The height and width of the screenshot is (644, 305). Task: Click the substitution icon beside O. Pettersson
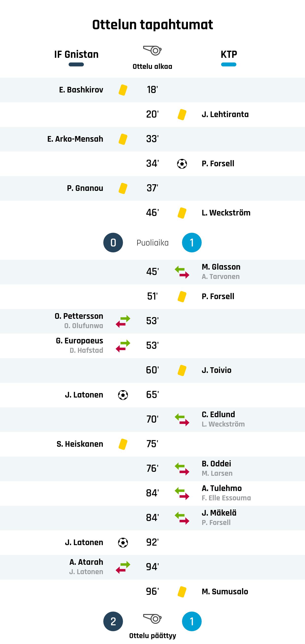123,321
